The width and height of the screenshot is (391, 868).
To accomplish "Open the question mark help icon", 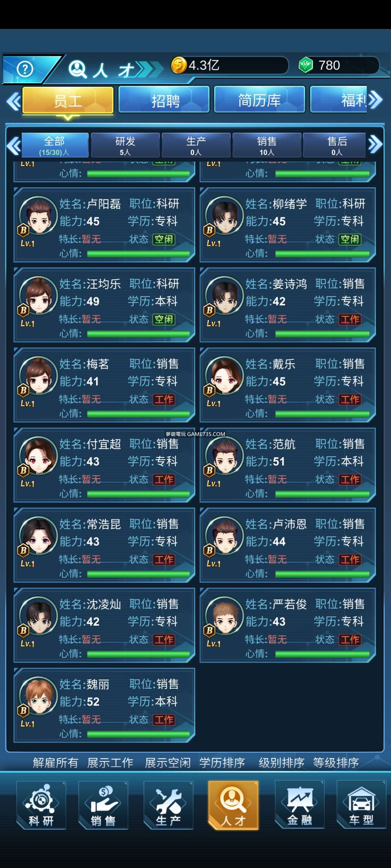I will point(25,69).
